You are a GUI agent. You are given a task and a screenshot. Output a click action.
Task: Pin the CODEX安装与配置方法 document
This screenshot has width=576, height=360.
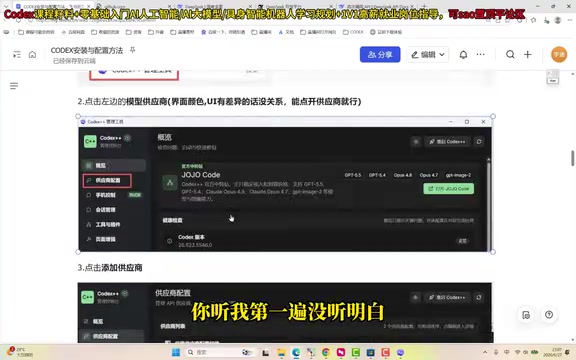tap(133, 50)
